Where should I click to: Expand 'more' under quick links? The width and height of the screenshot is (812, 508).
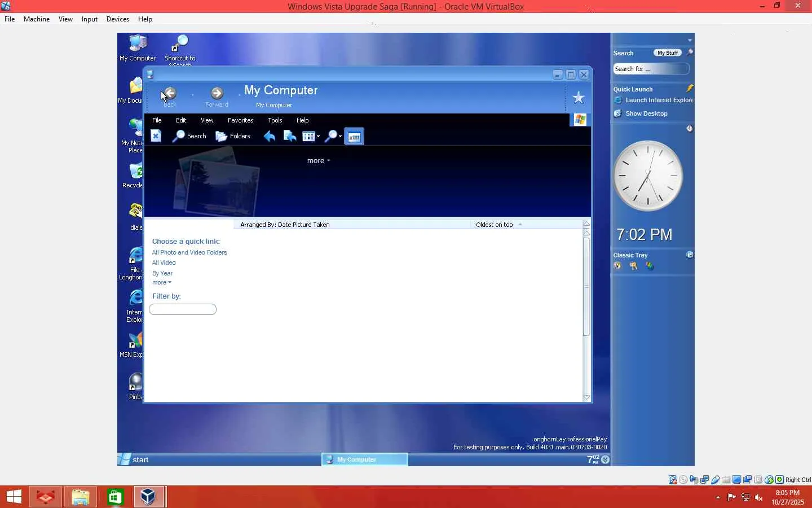coord(162,282)
